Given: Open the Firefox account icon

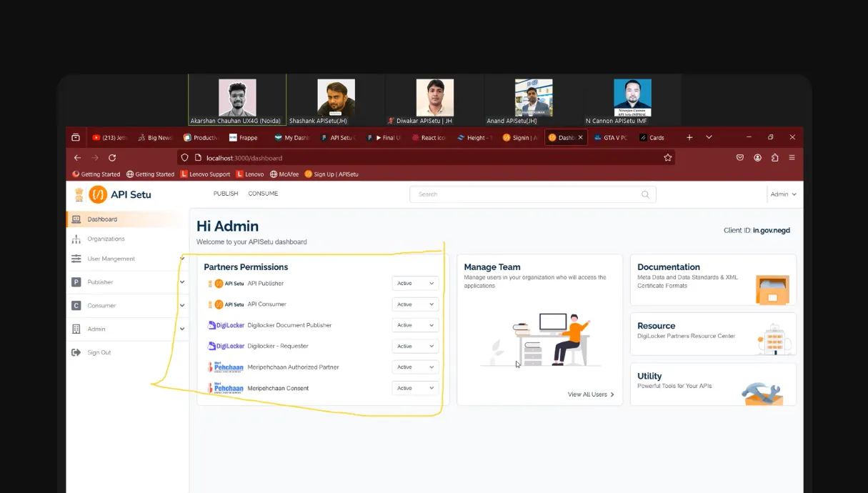Looking at the screenshot, I should pos(757,158).
